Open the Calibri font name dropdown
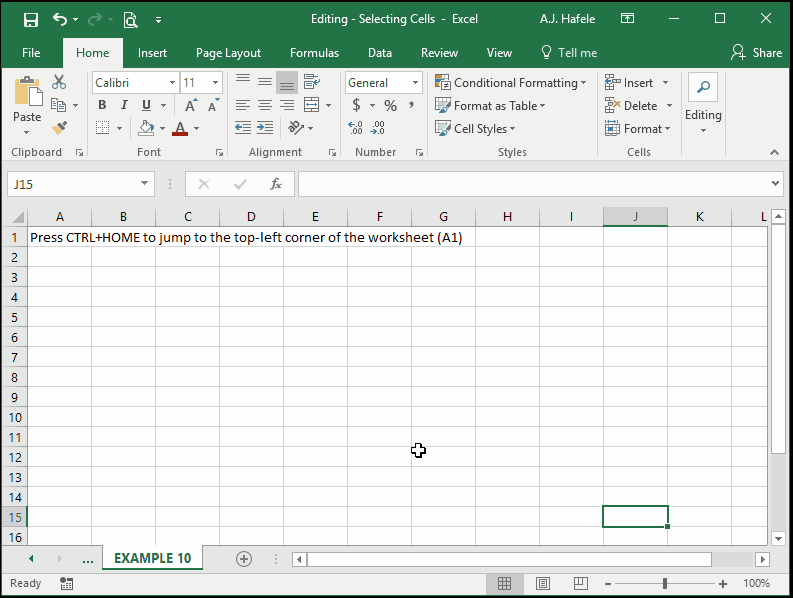This screenshot has width=793, height=598. 172,82
